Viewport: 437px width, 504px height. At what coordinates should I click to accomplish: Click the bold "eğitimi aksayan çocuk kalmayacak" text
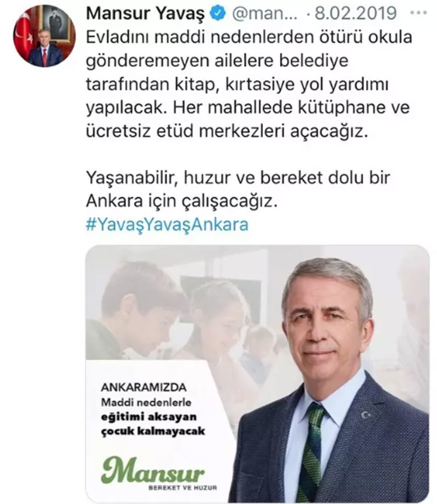(153, 424)
